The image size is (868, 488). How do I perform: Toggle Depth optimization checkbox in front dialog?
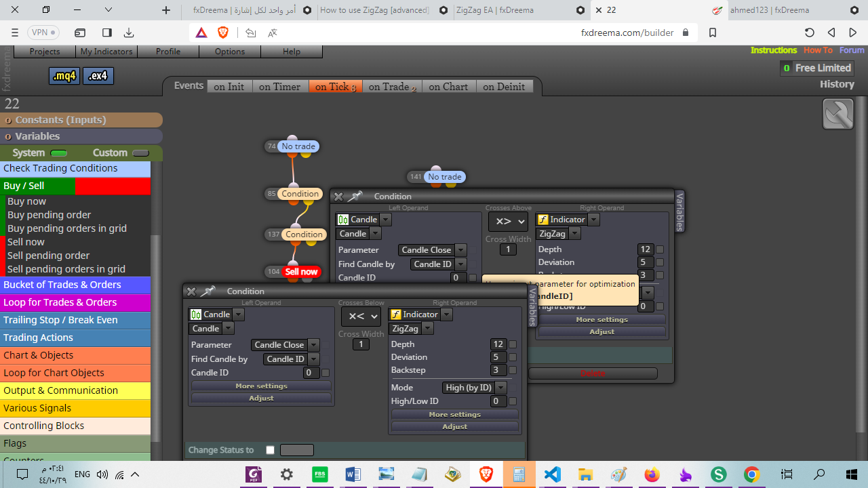pyautogui.click(x=513, y=344)
